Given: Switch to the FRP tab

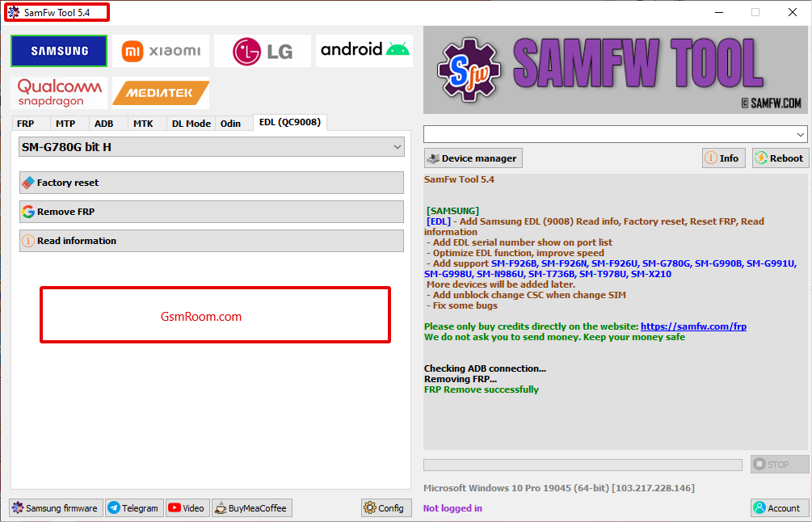Looking at the screenshot, I should (26, 124).
